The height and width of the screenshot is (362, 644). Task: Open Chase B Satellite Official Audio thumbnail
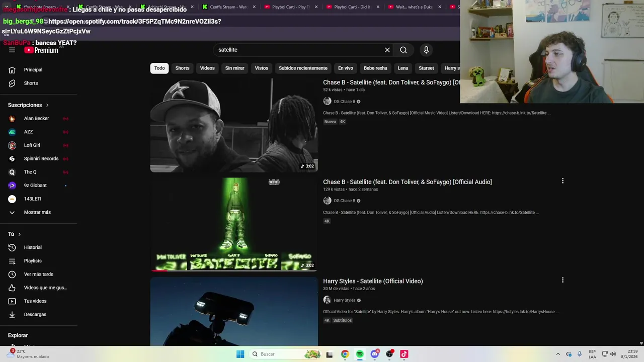click(x=234, y=224)
